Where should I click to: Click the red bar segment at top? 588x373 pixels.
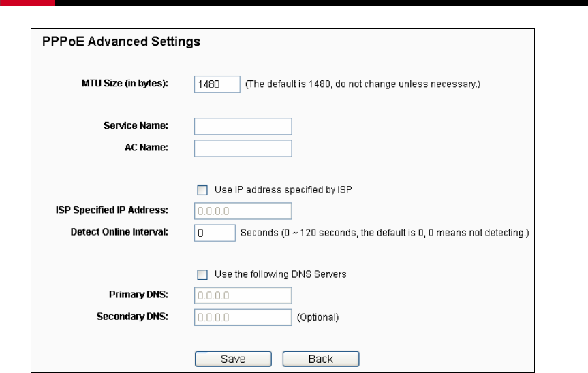pos(27,3)
